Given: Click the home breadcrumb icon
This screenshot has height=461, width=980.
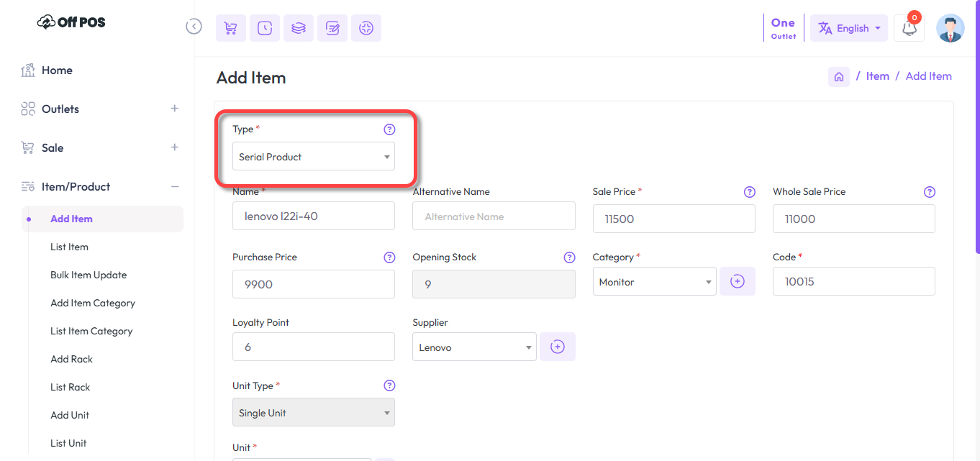Looking at the screenshot, I should coord(839,76).
